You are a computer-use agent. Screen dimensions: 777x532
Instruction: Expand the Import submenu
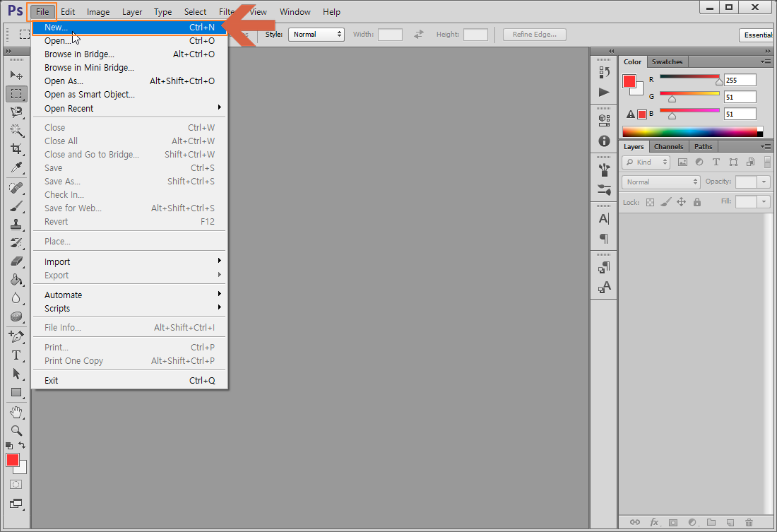click(129, 261)
